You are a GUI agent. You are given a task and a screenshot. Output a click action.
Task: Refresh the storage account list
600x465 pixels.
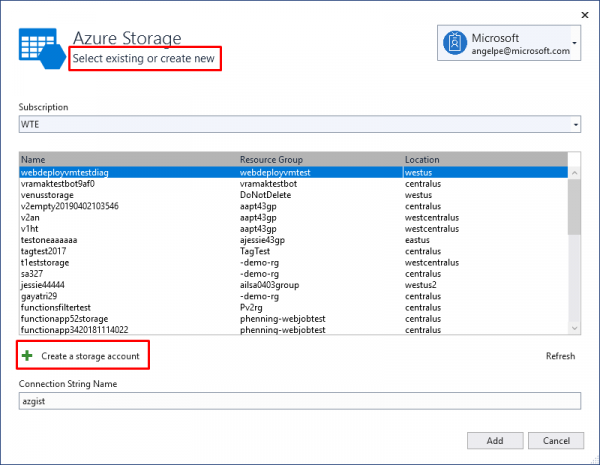[x=560, y=356]
